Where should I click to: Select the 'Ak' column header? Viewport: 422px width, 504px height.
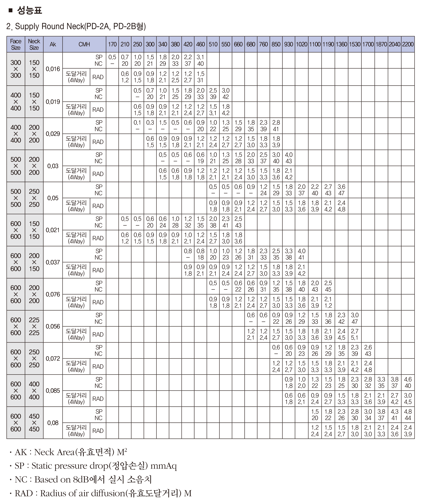[53, 44]
